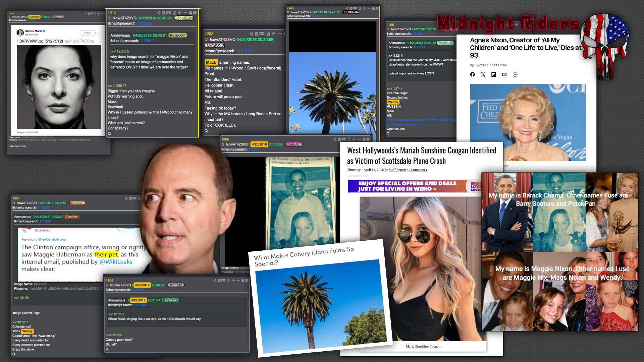Screen dimensions: 644x362
Task: Click goggles view icon on post 1214
Action: 169,13
